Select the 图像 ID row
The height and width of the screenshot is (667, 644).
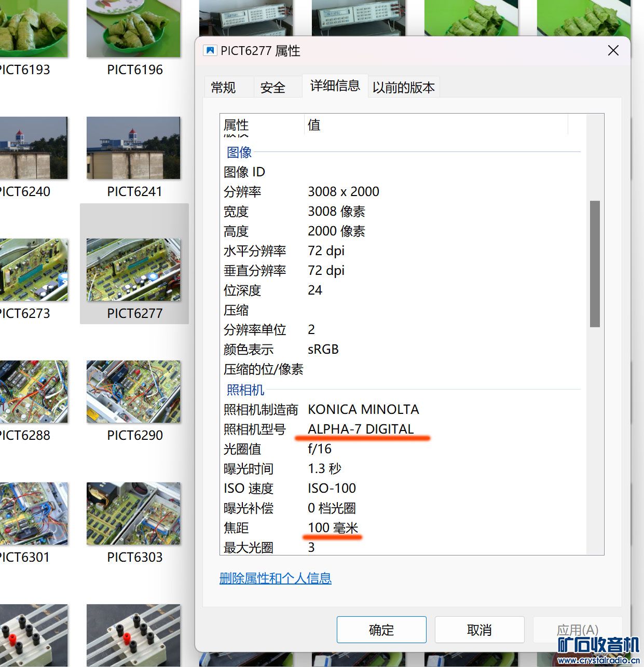[402, 172]
